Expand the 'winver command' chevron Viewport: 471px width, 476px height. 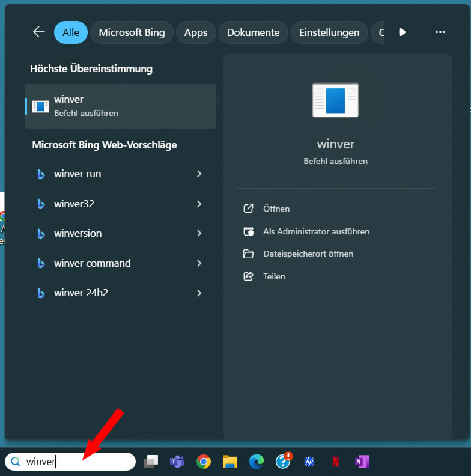coord(199,263)
